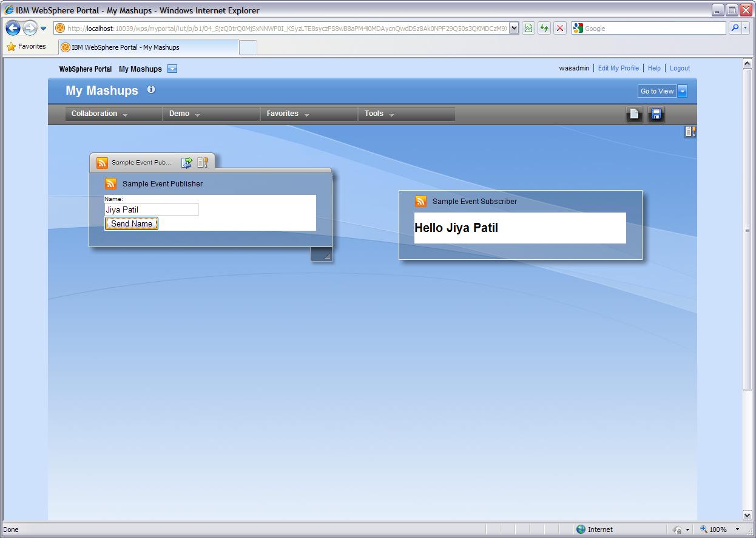
Task: Expand the Collaboration menu
Action: point(113,114)
